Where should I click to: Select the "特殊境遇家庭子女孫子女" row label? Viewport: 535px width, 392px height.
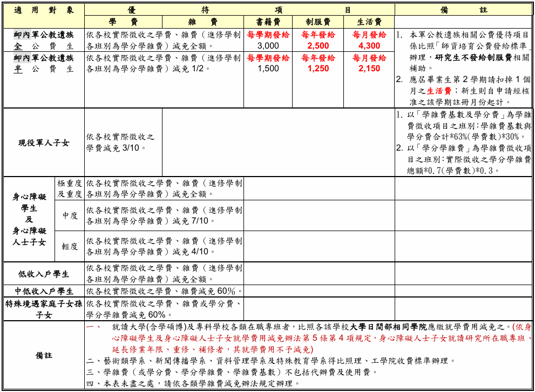coord(44,309)
